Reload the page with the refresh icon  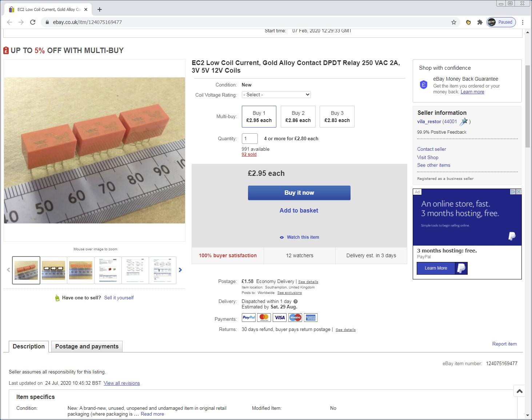pyautogui.click(x=33, y=22)
